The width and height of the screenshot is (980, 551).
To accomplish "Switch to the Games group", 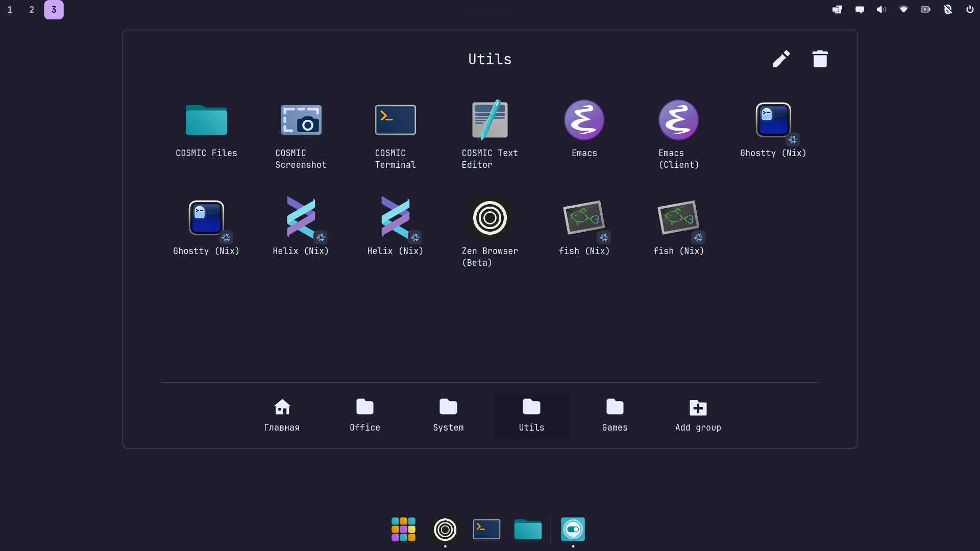I will 615,415.
